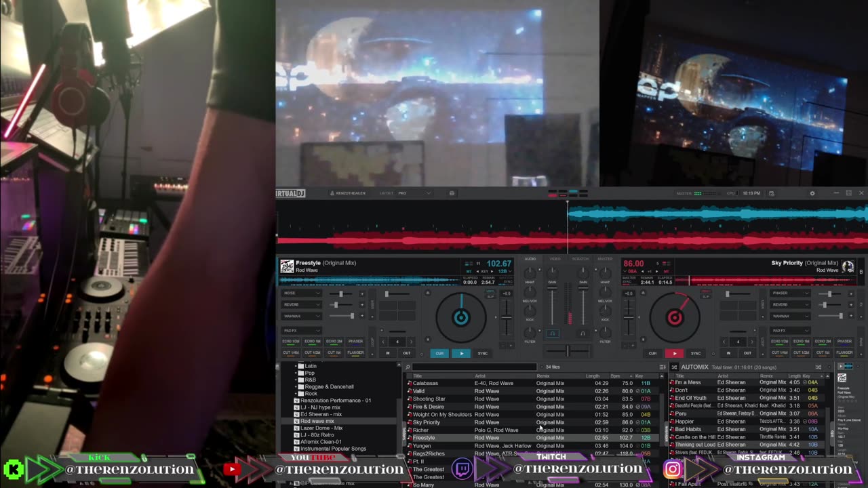Shift left deck key down arrow
The image size is (868, 488).
click(x=477, y=271)
